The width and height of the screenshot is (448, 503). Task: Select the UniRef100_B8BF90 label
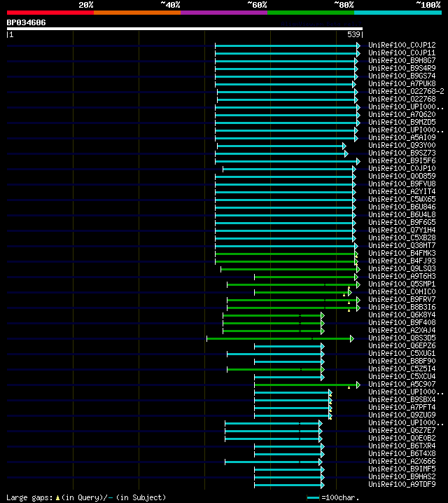(402, 361)
